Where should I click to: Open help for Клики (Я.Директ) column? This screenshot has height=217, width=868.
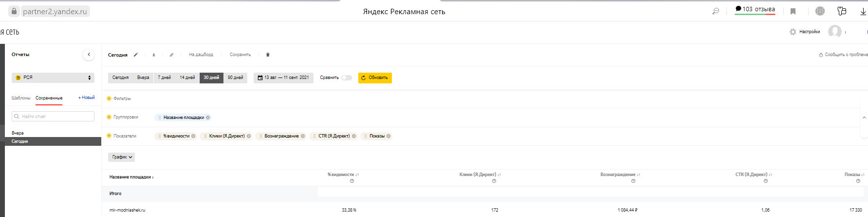[494, 181]
